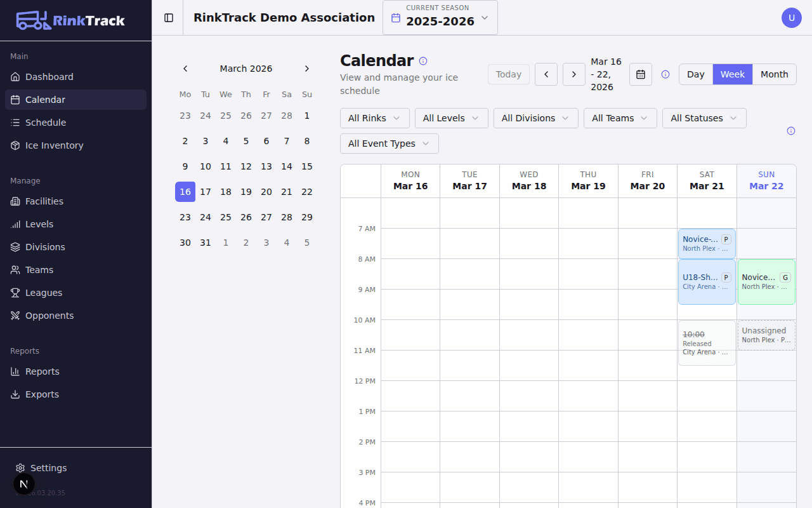Click the Leagues trophy icon
Viewport: 812px width, 508px height.
point(14,292)
